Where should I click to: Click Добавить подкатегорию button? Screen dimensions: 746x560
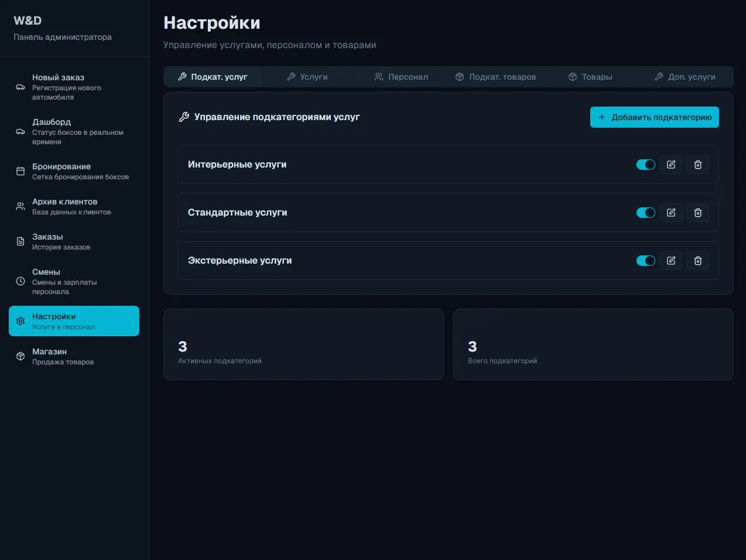tap(654, 117)
